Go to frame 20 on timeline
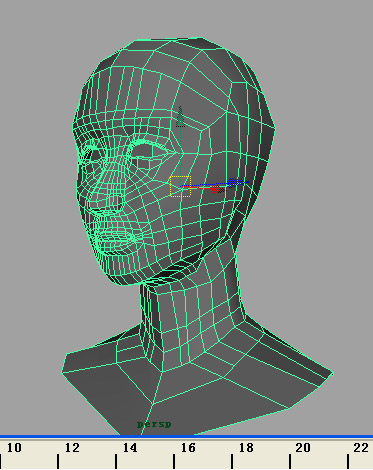Viewport: 373px width, 470px height. coord(303,448)
